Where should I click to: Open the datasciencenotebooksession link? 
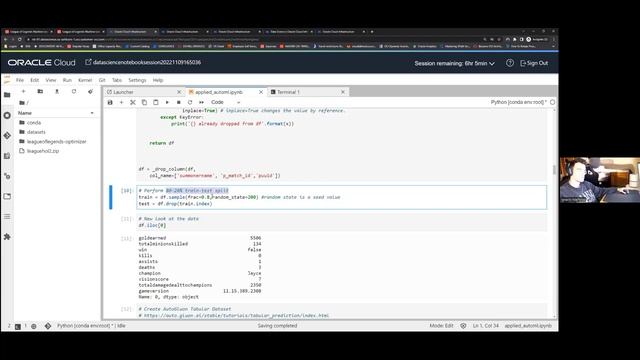[143, 62]
